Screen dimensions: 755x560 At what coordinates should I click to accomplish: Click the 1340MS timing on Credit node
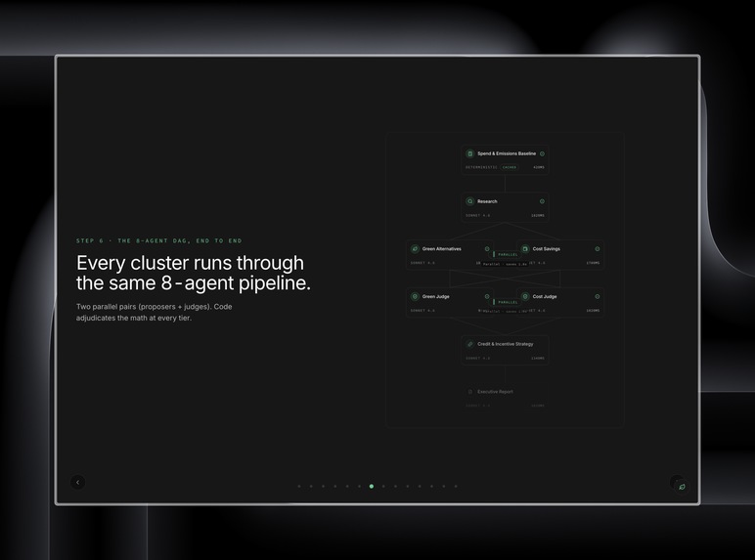pyautogui.click(x=538, y=359)
